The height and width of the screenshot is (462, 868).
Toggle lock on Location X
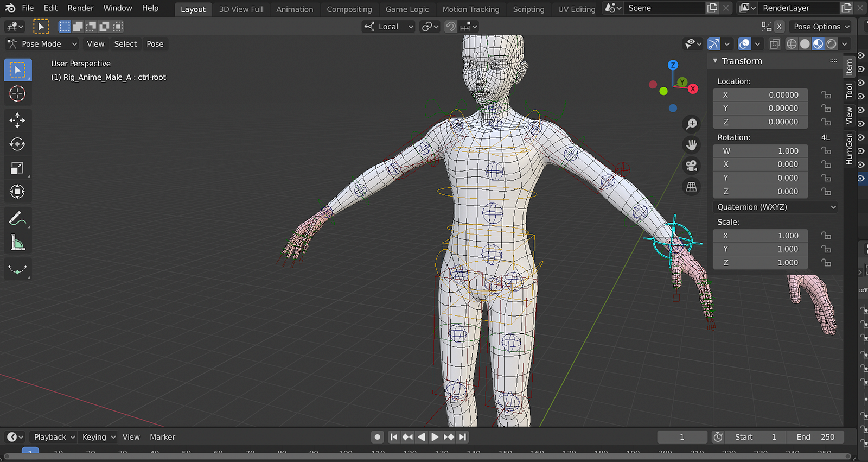click(826, 94)
